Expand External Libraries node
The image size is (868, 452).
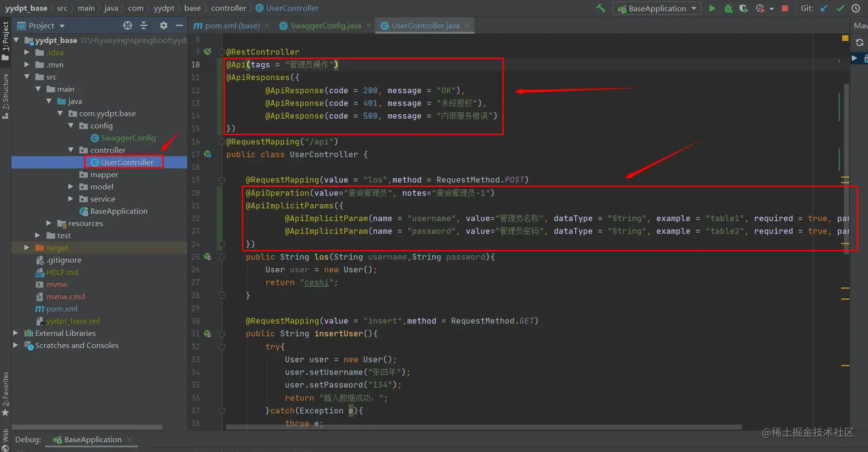pos(16,333)
